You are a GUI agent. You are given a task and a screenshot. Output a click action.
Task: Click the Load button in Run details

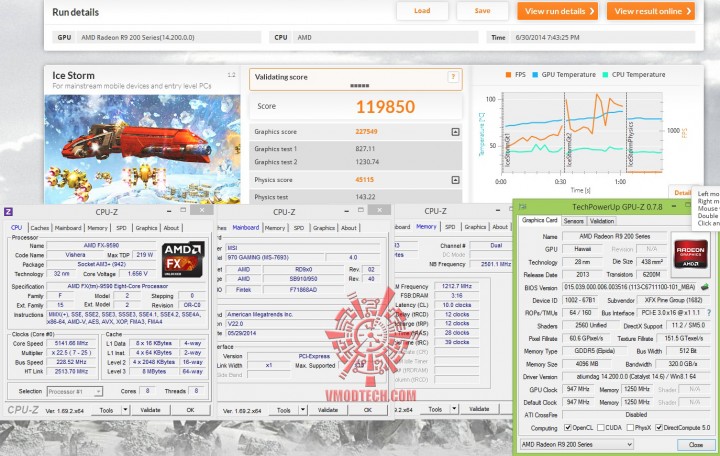(x=422, y=11)
